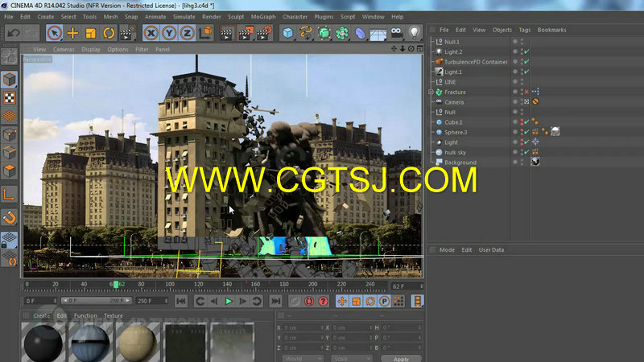The height and width of the screenshot is (362, 644).
Task: Open the MoGraph menu
Action: coord(263,17)
